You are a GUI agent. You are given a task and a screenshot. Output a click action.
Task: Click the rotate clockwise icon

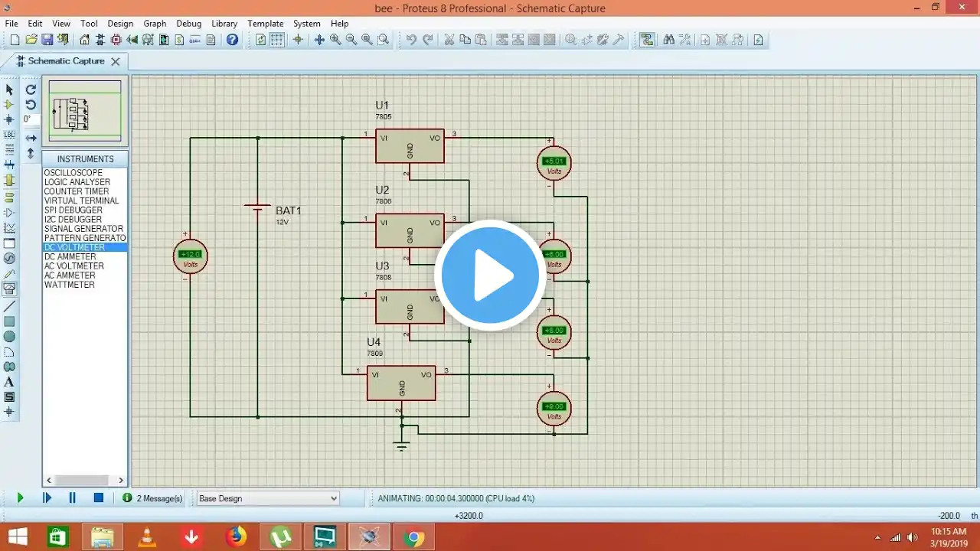[x=31, y=90]
